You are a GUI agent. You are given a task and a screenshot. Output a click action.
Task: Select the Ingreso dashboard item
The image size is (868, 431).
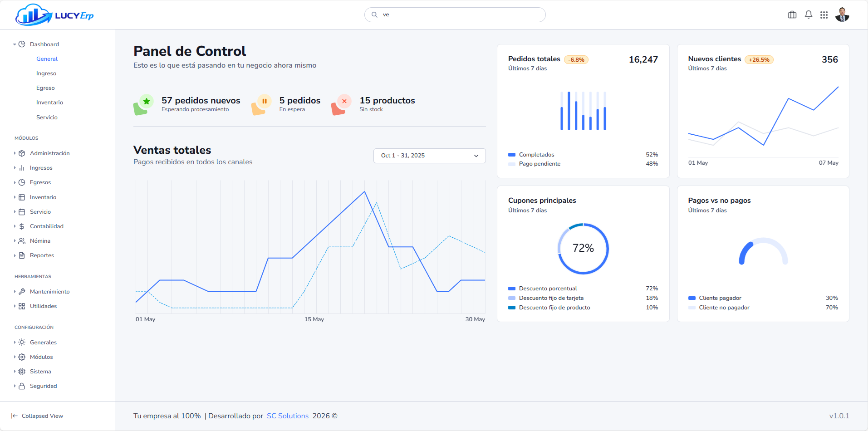[46, 73]
